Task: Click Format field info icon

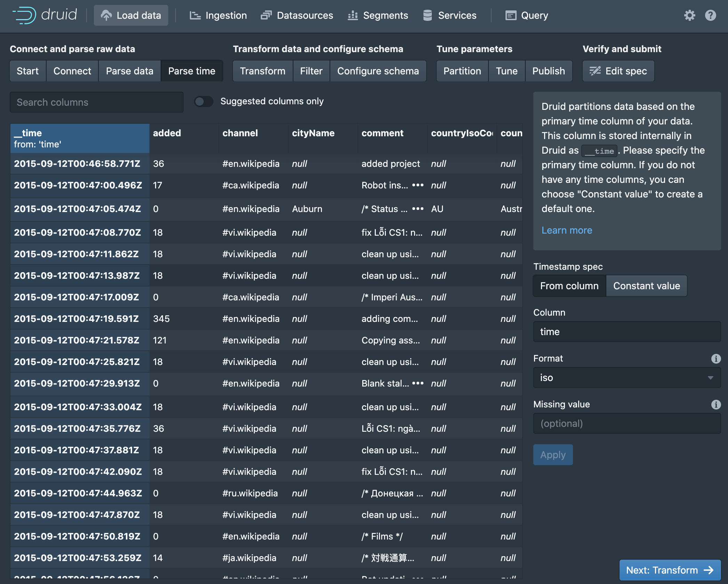Action: [x=716, y=358]
